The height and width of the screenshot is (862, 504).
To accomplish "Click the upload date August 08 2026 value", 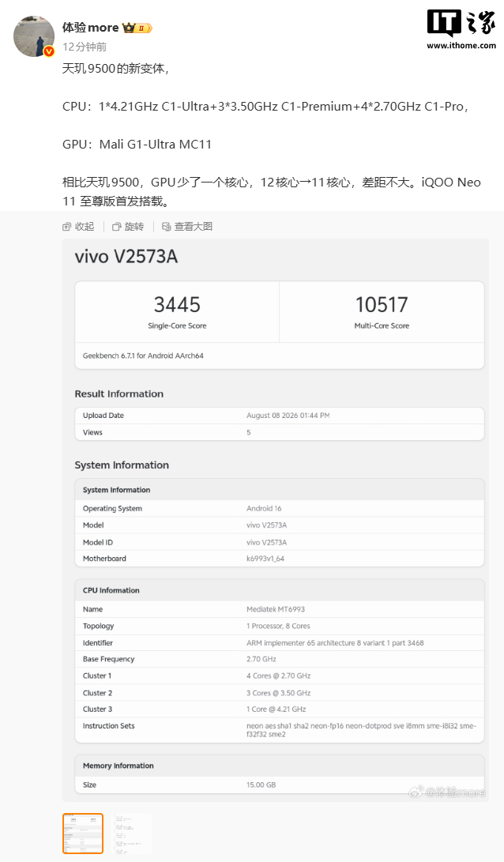I will [x=288, y=416].
